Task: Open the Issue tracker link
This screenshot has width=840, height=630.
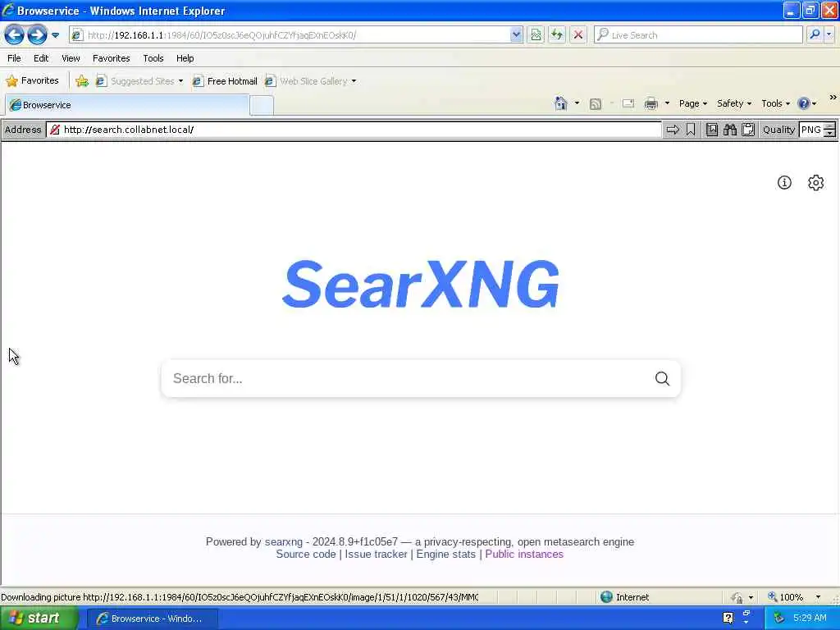Action: tap(376, 555)
